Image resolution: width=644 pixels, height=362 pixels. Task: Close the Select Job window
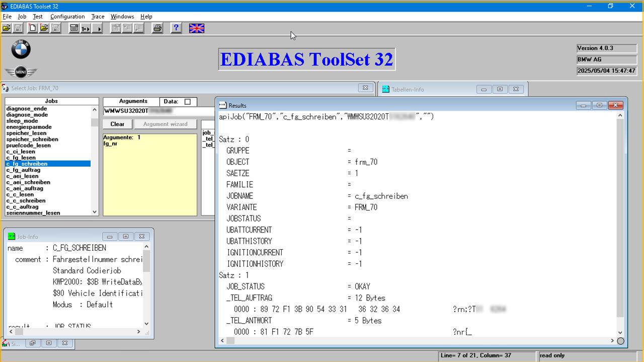[x=366, y=88]
